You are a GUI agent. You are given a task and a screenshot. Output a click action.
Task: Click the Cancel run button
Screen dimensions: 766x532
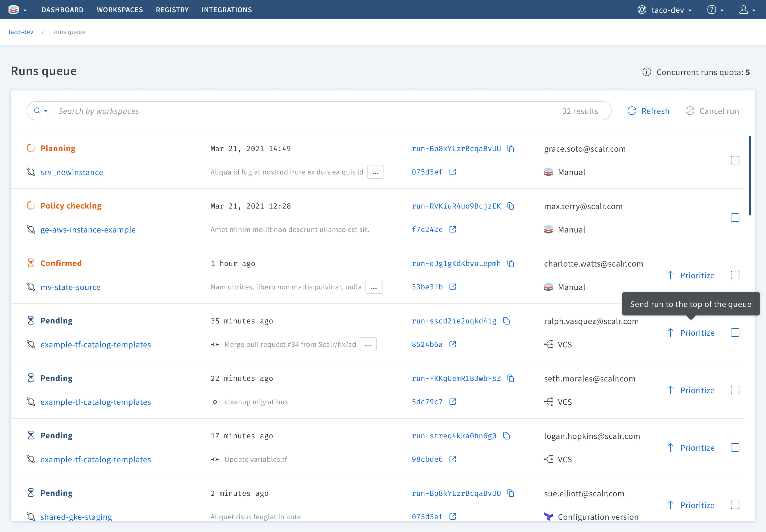click(712, 111)
